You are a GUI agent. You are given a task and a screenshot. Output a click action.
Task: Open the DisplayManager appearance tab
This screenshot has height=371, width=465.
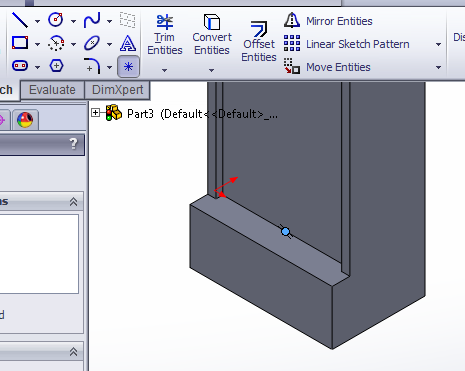pos(25,120)
